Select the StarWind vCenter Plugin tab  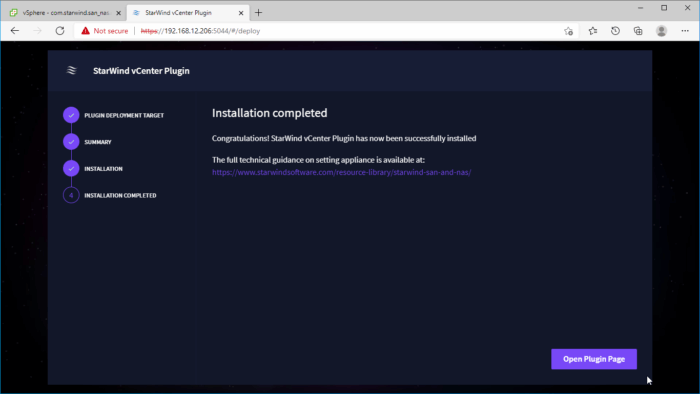coord(188,12)
